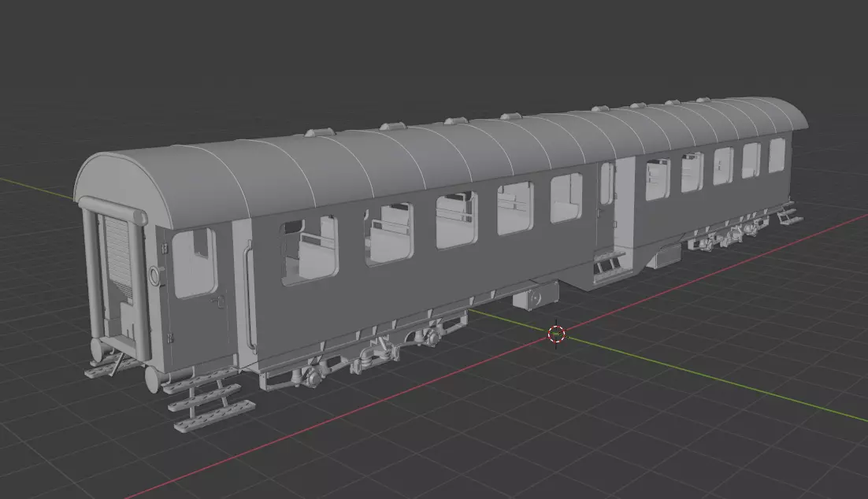Select the vertical handrail beside the end door
Viewport: 868px width, 499px height.
249,297
